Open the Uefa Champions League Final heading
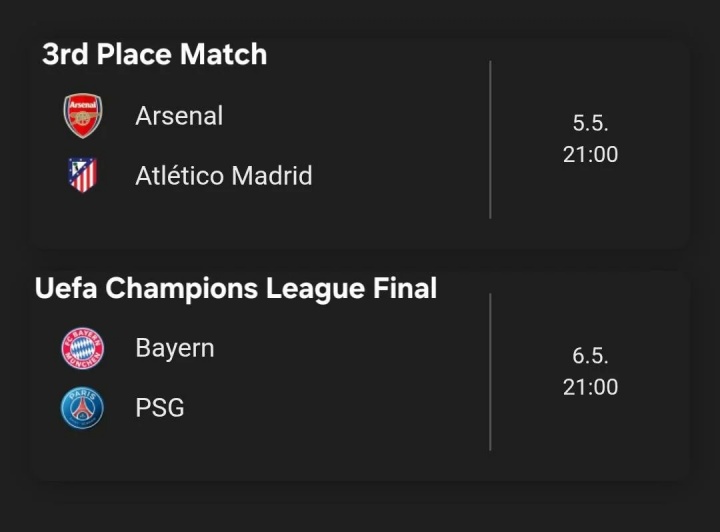The height and width of the screenshot is (532, 720). click(236, 288)
